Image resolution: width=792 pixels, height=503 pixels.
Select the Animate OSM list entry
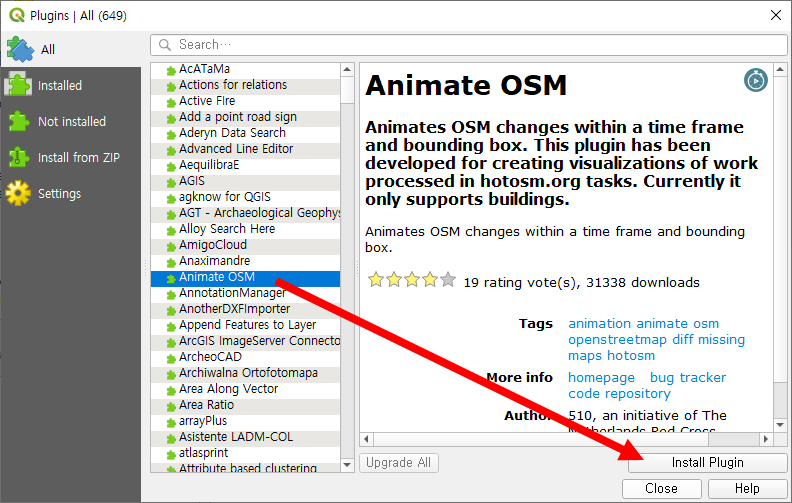tap(245, 277)
